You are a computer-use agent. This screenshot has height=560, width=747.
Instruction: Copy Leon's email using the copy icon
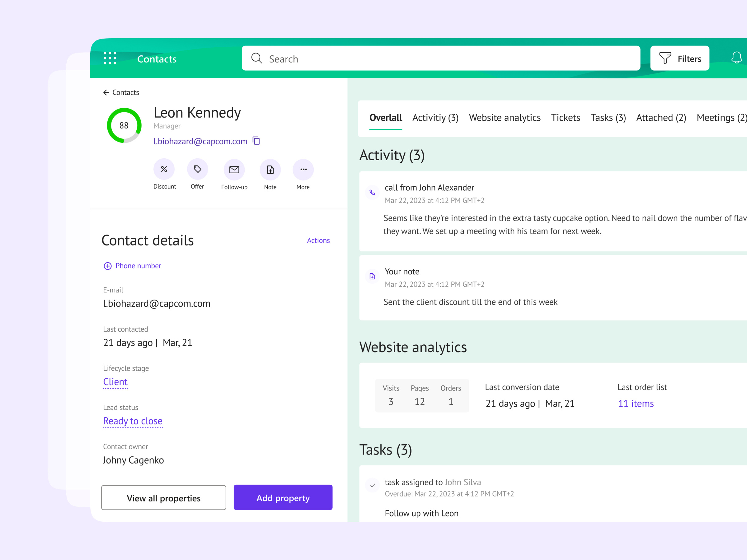coord(256,141)
